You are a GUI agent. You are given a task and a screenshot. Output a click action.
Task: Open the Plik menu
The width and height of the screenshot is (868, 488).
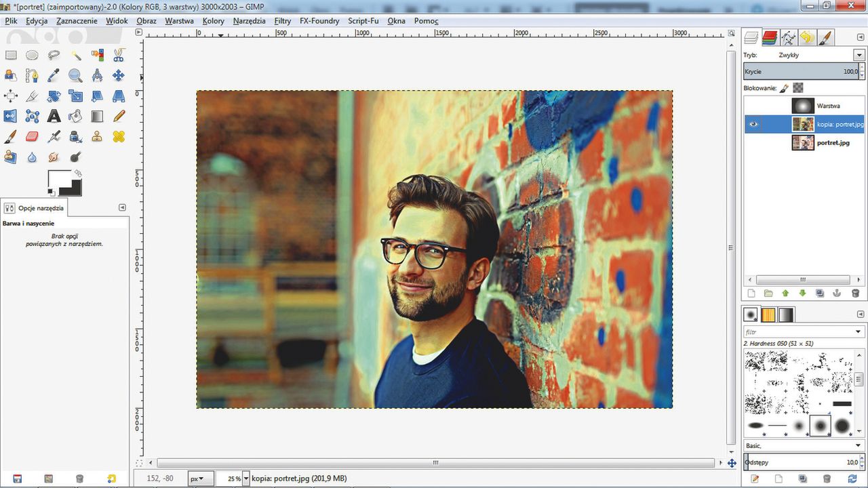[x=11, y=21]
